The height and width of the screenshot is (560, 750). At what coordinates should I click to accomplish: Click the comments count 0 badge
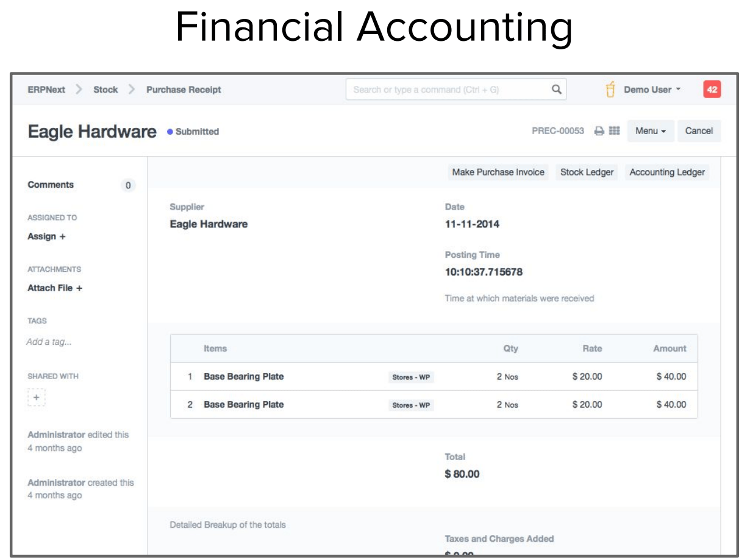127,185
